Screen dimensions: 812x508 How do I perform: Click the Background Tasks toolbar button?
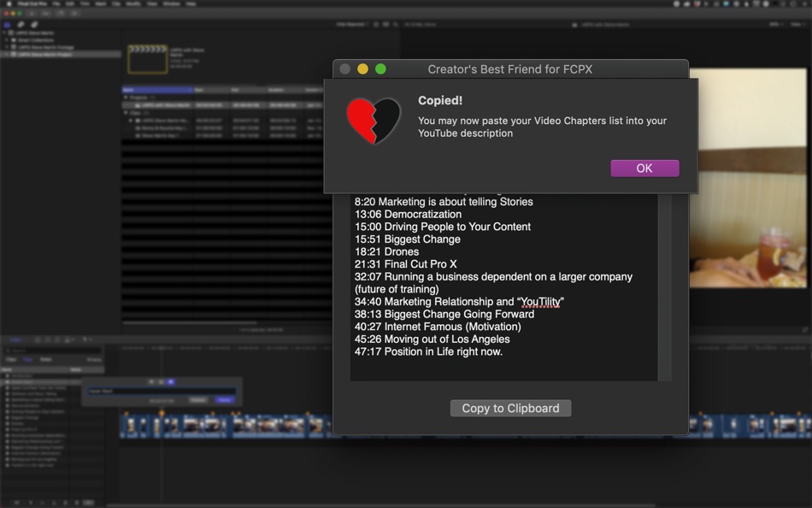coord(61,14)
